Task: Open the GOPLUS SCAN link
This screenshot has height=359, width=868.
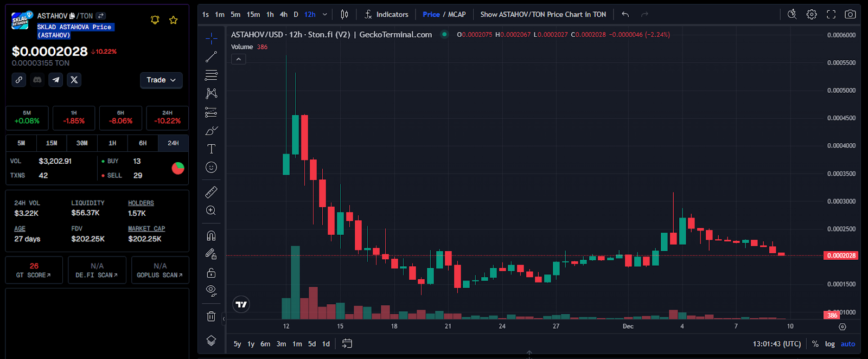Action: pyautogui.click(x=160, y=270)
